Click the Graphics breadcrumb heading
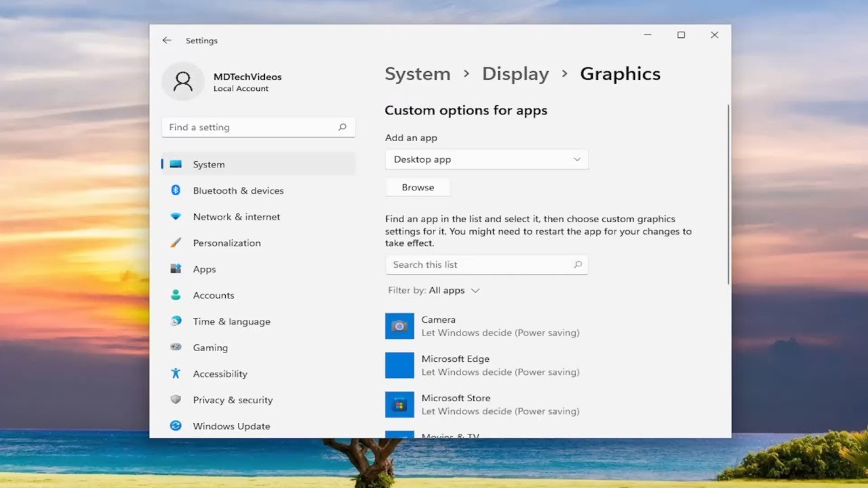Screen dimensions: 868x488 coord(620,74)
